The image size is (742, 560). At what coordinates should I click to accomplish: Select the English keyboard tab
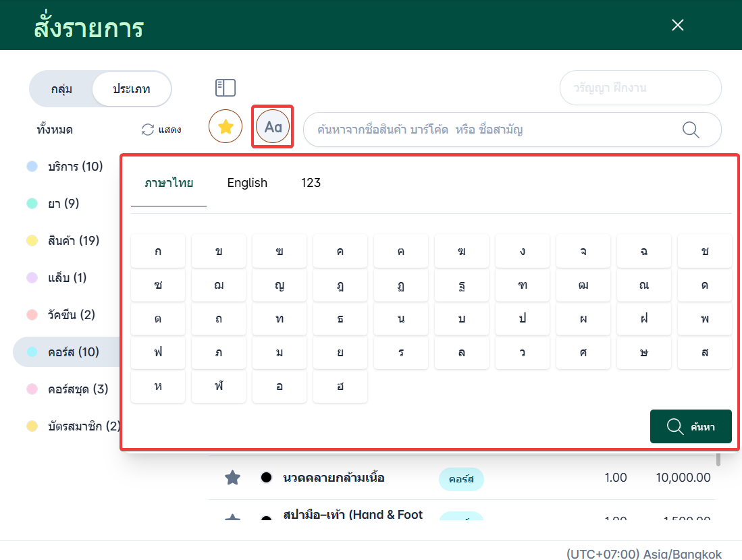247,183
